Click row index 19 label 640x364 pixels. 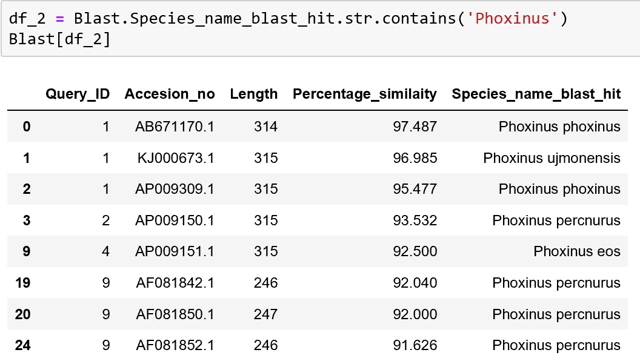(23, 283)
